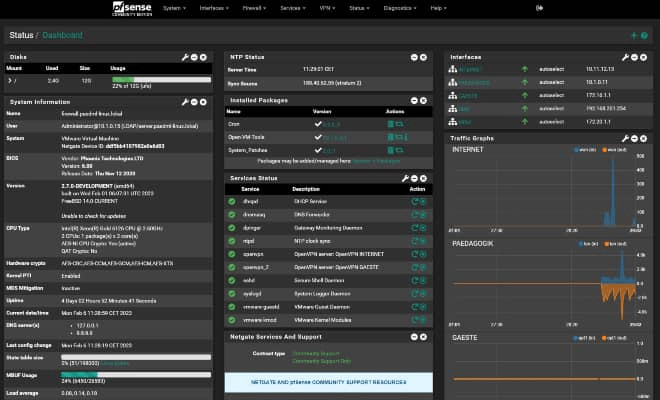Collapse the NTP Status widget
Viewport: 660px width, 400px height.
414,57
